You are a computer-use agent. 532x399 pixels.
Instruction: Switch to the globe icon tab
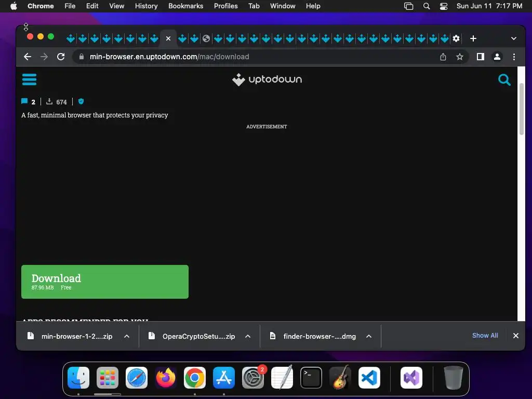click(206, 38)
